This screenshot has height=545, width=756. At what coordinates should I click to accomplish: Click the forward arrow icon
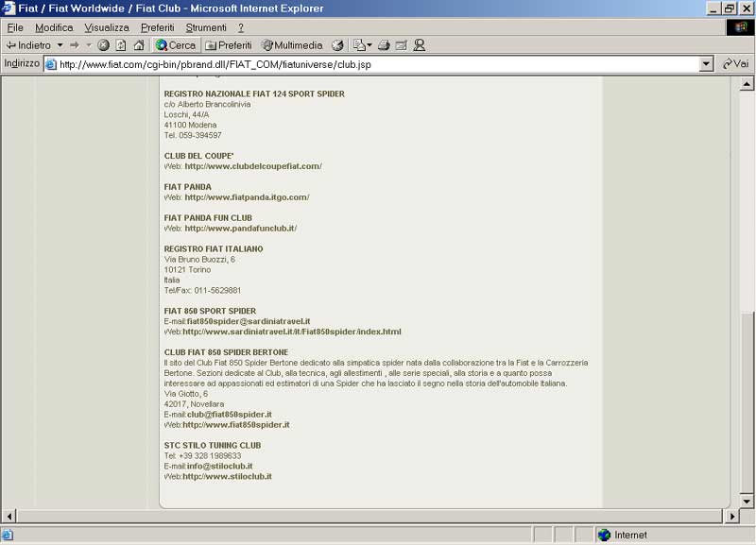[x=75, y=45]
